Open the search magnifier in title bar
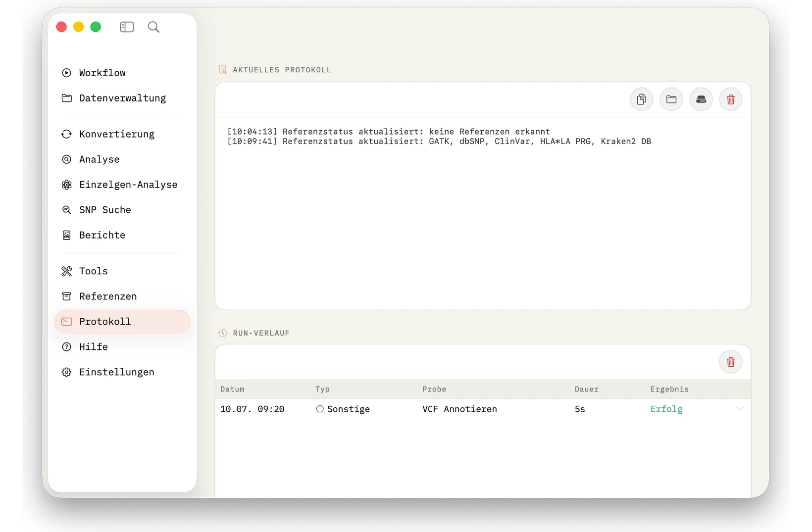The height and width of the screenshot is (532, 812). pos(153,27)
